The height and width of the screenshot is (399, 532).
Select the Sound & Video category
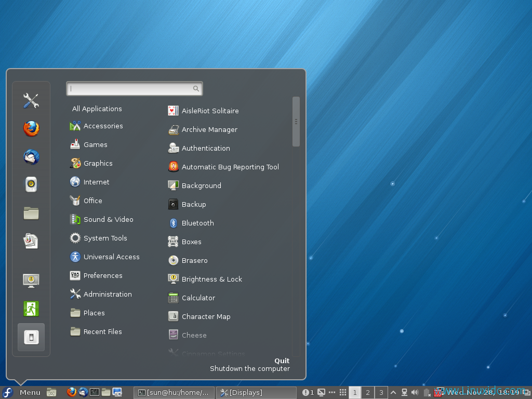point(109,219)
